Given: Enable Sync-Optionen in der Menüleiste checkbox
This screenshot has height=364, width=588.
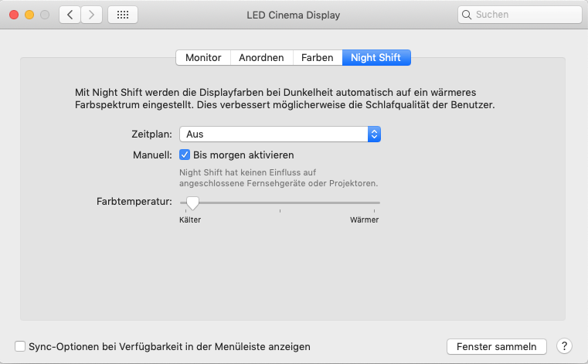Looking at the screenshot, I should (20, 346).
